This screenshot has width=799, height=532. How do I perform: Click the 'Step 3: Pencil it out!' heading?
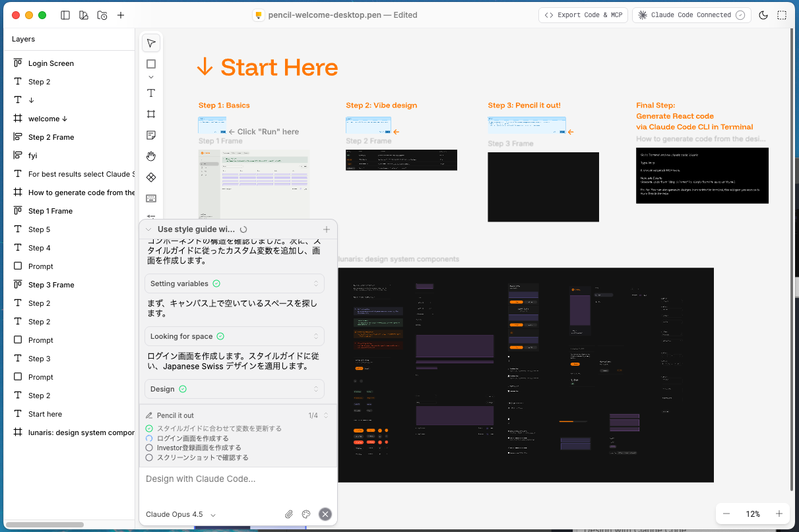click(525, 105)
